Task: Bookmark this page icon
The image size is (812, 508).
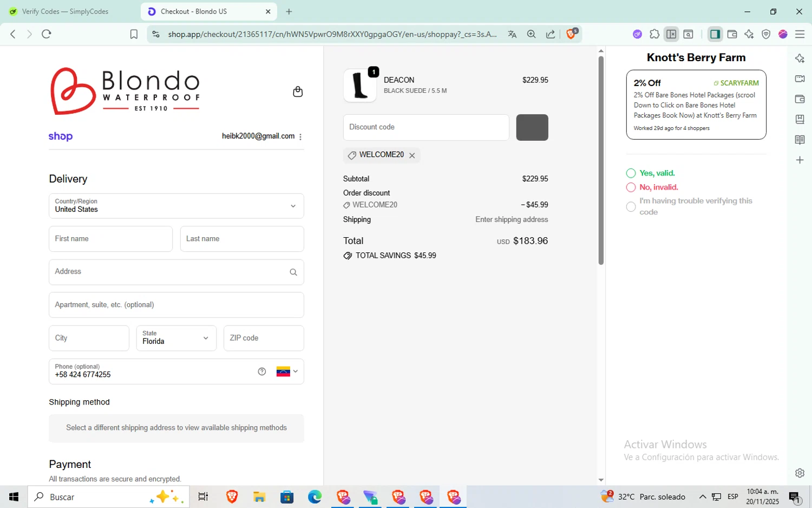Action: [x=134, y=34]
